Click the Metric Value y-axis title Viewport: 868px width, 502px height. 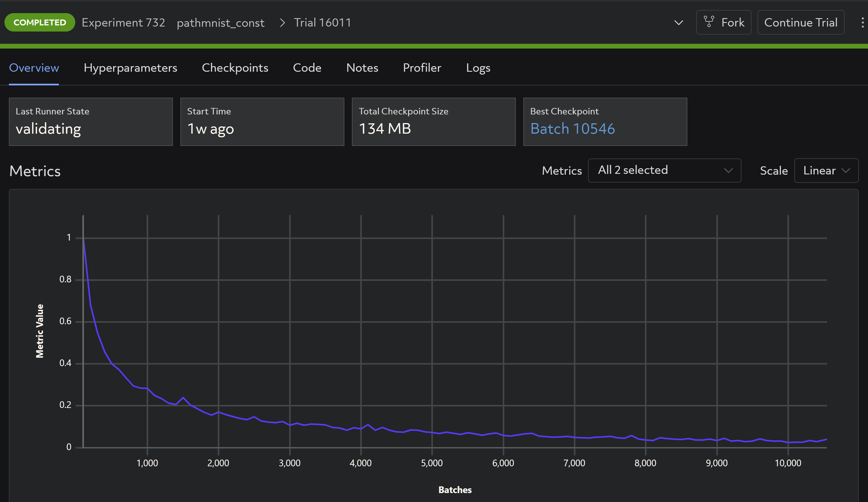tap(40, 331)
